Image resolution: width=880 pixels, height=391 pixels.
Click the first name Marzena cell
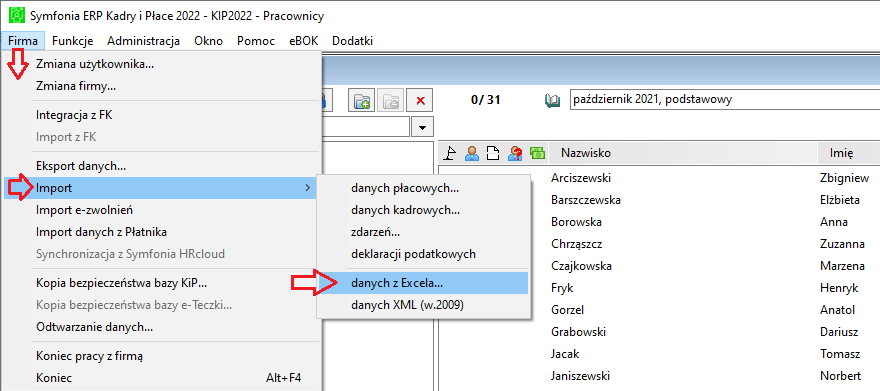[x=842, y=266]
